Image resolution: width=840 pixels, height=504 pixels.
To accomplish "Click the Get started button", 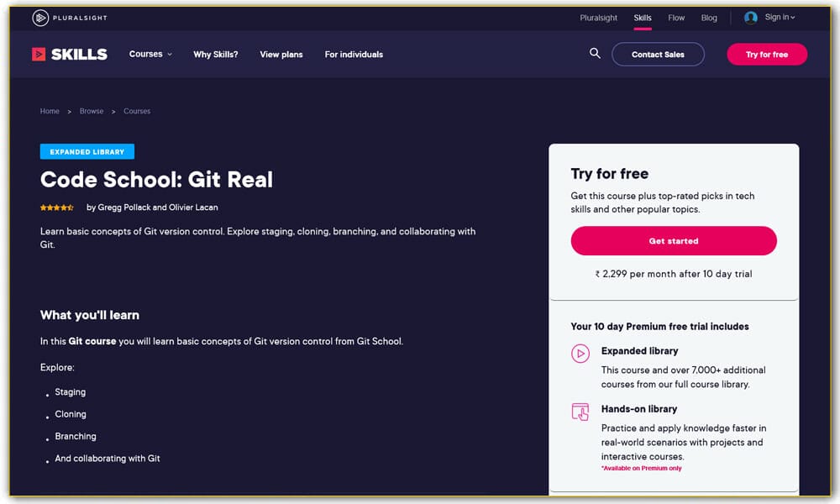I will click(674, 241).
